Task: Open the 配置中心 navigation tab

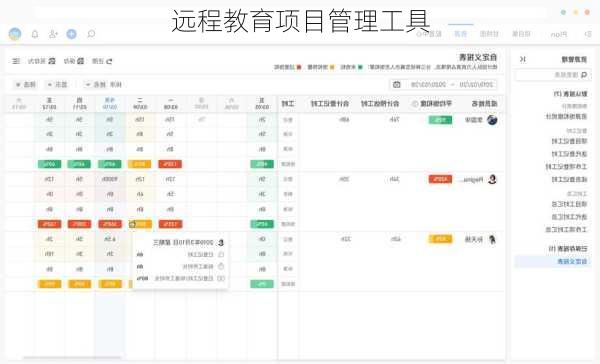Action: pos(429,34)
